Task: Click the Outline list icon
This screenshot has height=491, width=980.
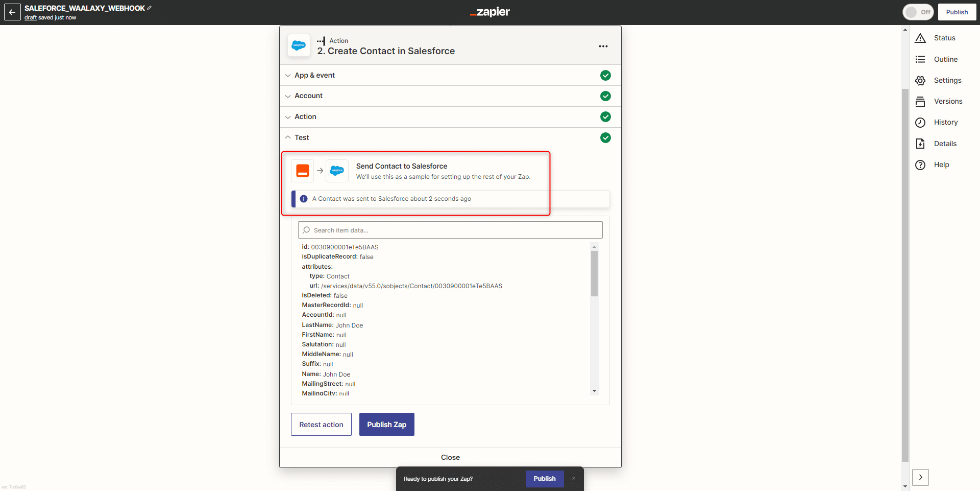Action: pyautogui.click(x=920, y=59)
